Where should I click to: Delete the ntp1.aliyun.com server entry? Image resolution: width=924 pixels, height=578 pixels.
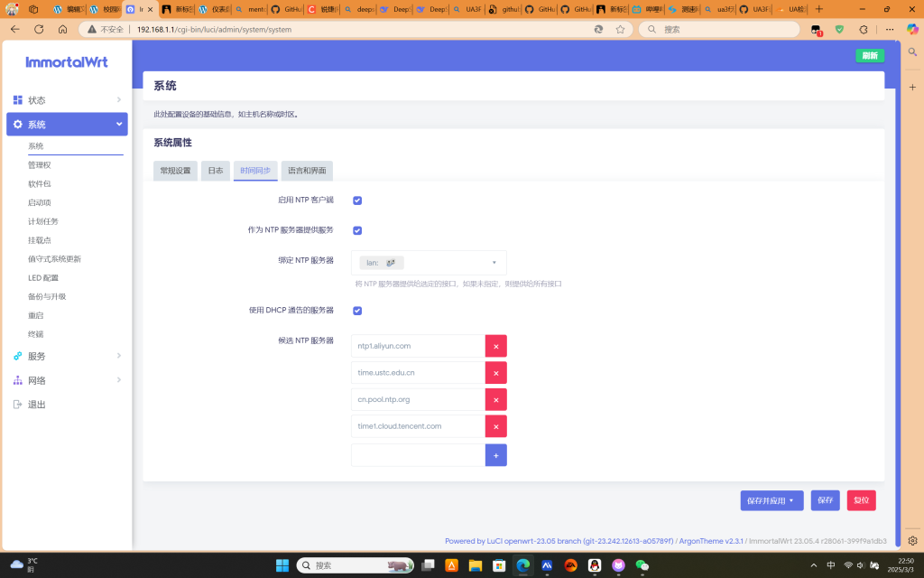495,346
